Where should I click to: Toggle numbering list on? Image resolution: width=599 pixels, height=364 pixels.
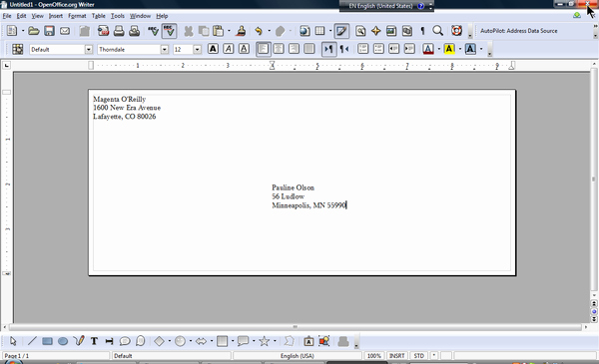point(363,49)
